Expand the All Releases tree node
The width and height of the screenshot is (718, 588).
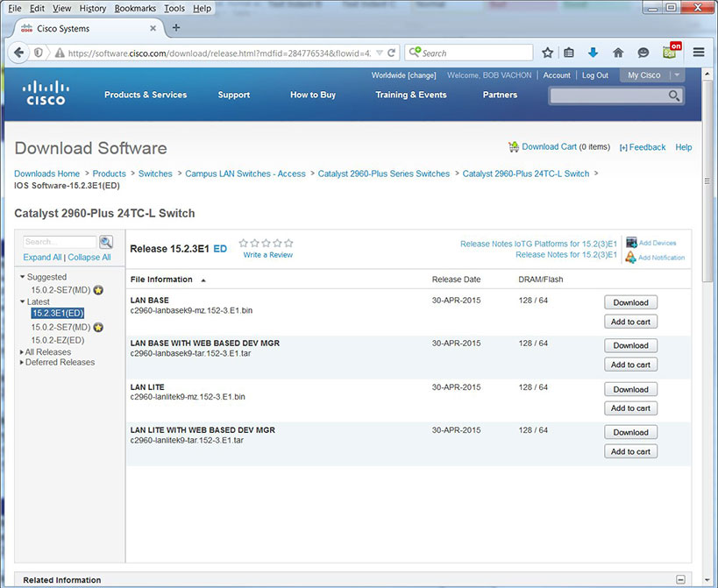click(x=22, y=352)
